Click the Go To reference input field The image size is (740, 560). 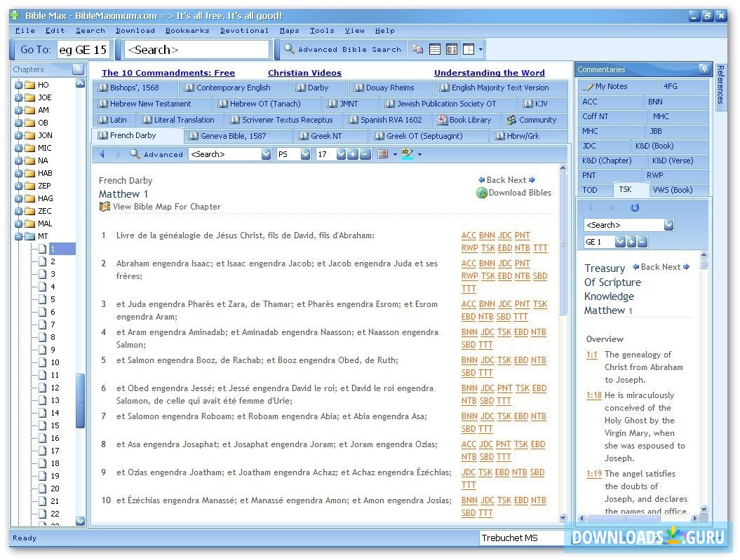[83, 50]
